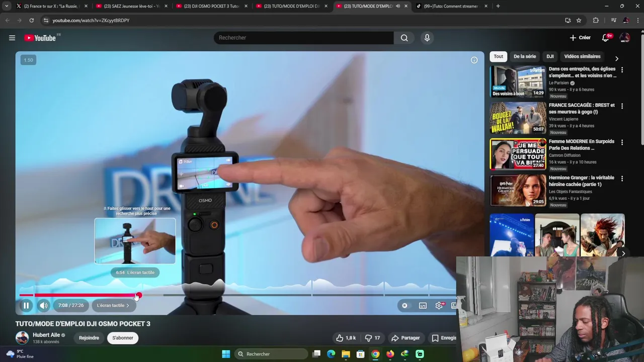Image resolution: width=644 pixels, height=362 pixels.
Task: Dislike the video with thumbs down
Action: point(372,338)
